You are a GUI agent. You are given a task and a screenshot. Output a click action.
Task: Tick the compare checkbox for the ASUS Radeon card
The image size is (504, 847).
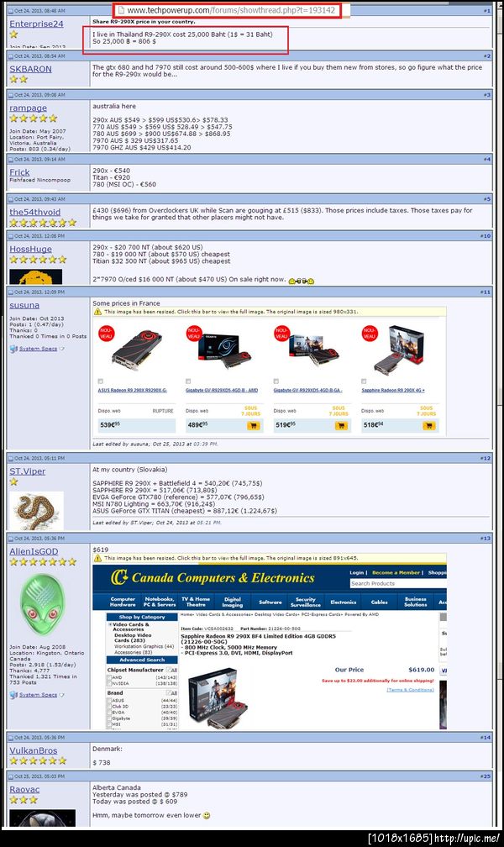pyautogui.click(x=101, y=381)
